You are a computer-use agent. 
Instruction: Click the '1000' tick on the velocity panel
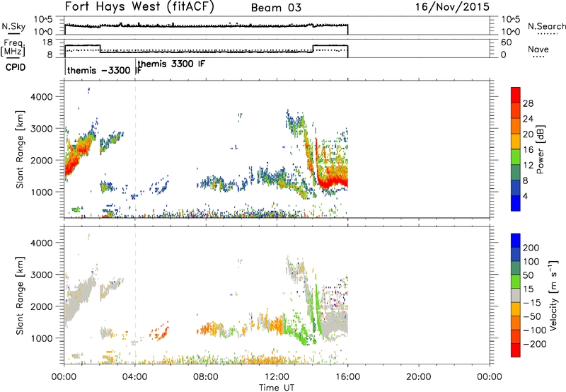[42, 338]
